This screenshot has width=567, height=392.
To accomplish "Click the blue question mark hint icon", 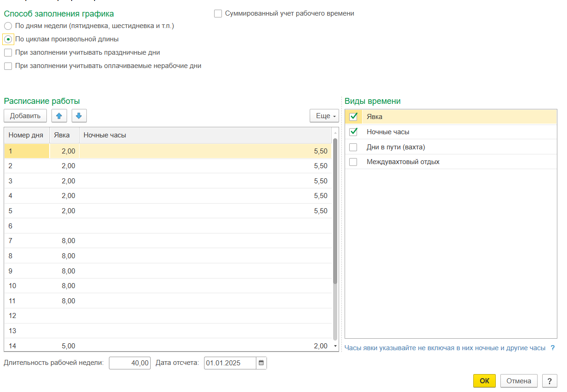I will (x=553, y=348).
